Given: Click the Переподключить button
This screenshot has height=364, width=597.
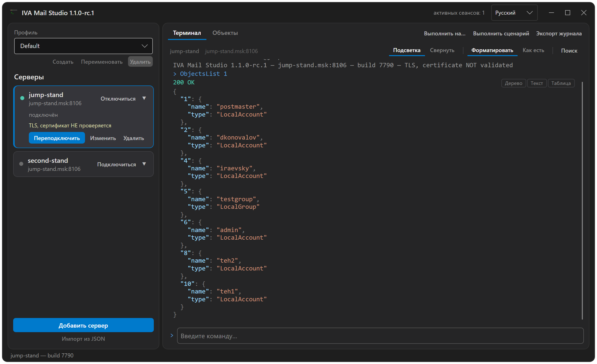Looking at the screenshot, I should 57,138.
